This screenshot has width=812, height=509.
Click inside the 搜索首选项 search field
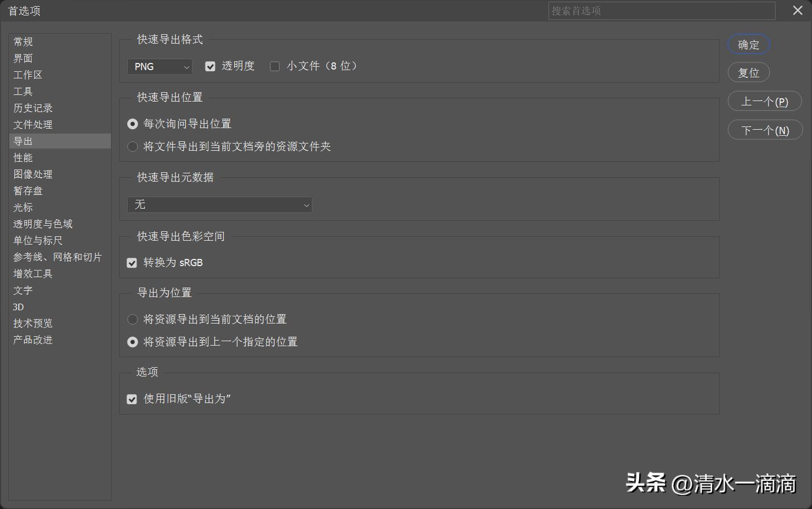click(661, 10)
